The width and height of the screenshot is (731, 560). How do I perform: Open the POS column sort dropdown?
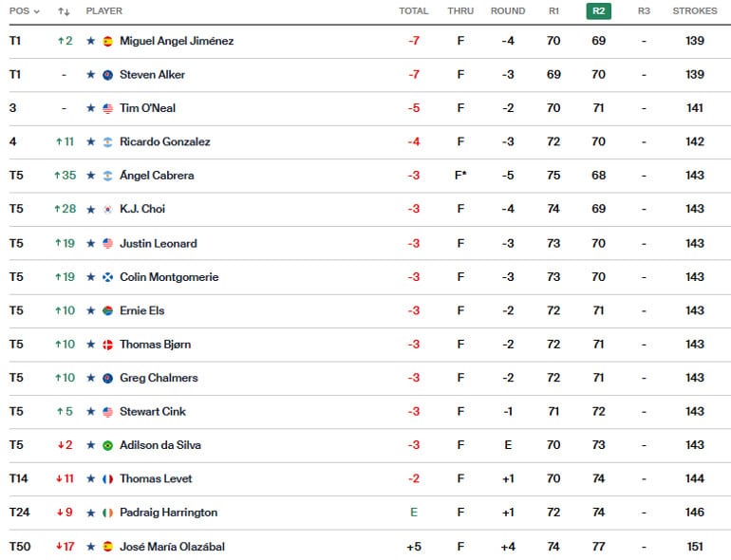coord(25,10)
